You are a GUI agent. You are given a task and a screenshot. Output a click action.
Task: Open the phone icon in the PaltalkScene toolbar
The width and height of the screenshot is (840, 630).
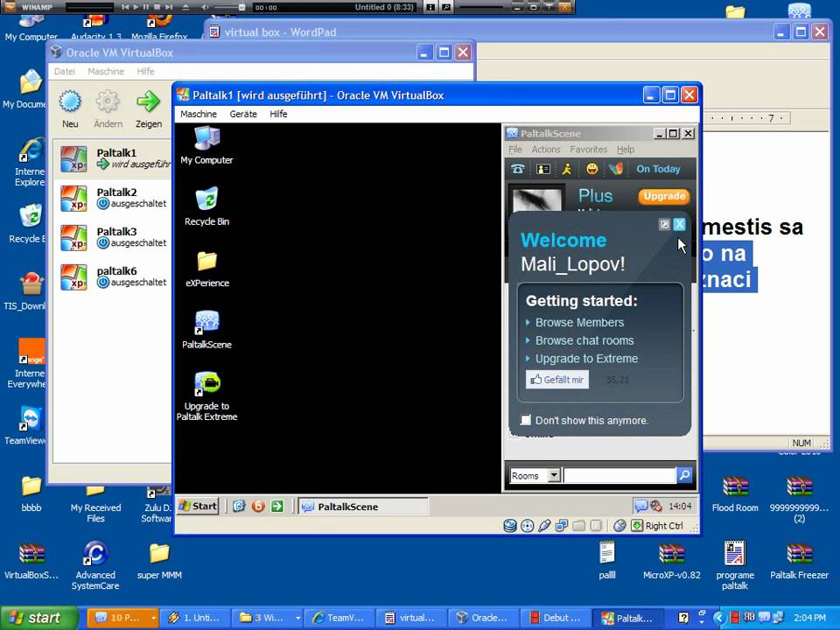tap(517, 169)
